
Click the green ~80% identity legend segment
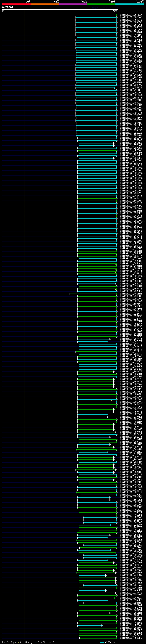101,4
